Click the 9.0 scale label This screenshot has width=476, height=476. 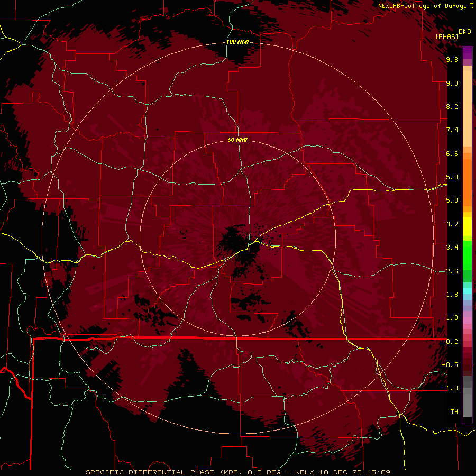click(452, 83)
